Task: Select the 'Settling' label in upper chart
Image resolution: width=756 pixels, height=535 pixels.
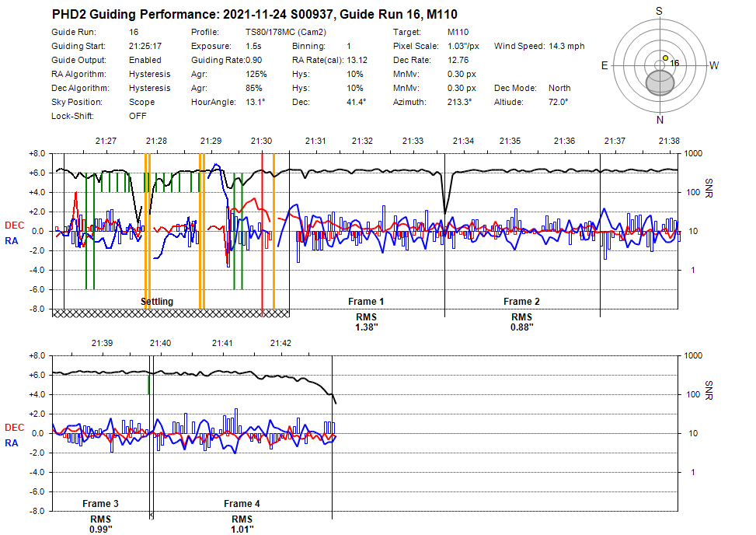Action: click(157, 302)
